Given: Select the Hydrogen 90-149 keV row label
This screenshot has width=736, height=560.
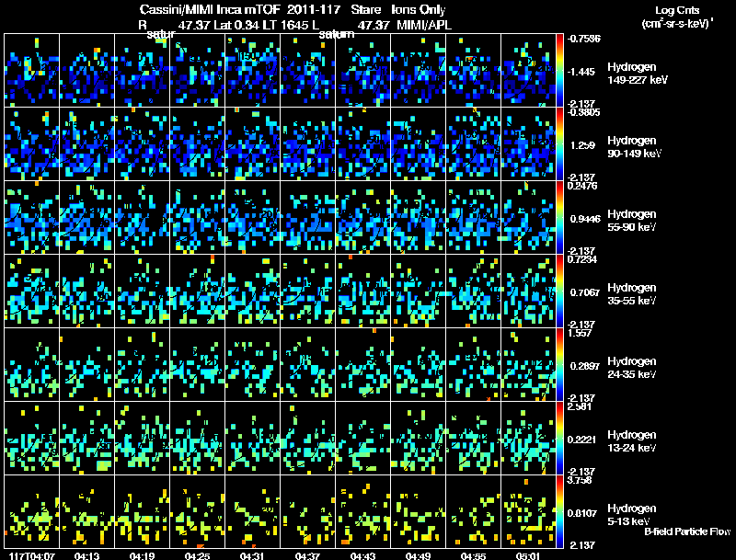Looking at the screenshot, I should [634, 147].
